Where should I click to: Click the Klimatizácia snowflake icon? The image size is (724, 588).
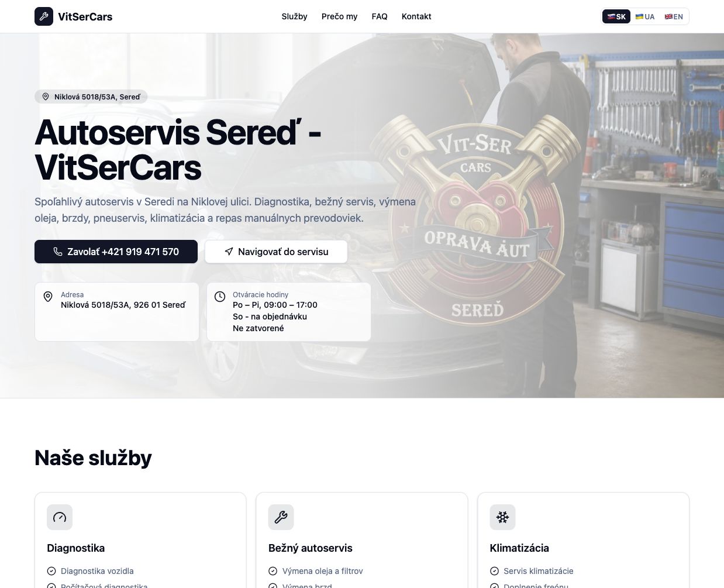click(x=502, y=517)
